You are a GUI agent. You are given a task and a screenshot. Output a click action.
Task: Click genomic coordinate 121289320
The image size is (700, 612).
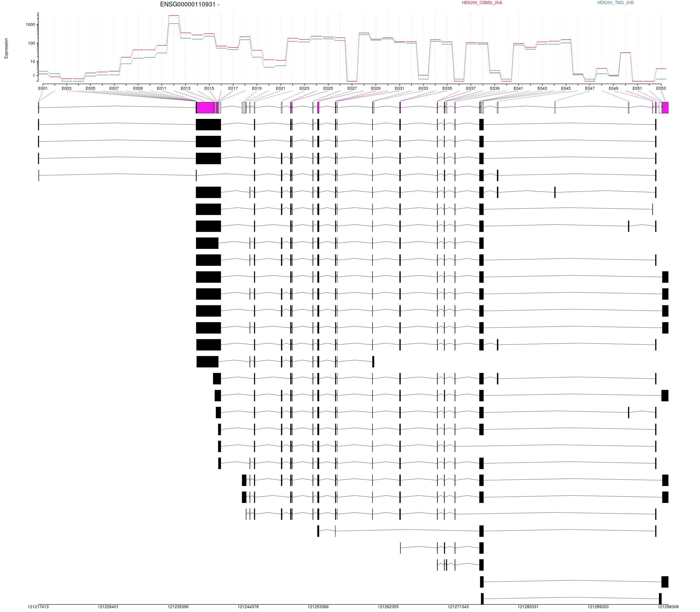coord(598,607)
